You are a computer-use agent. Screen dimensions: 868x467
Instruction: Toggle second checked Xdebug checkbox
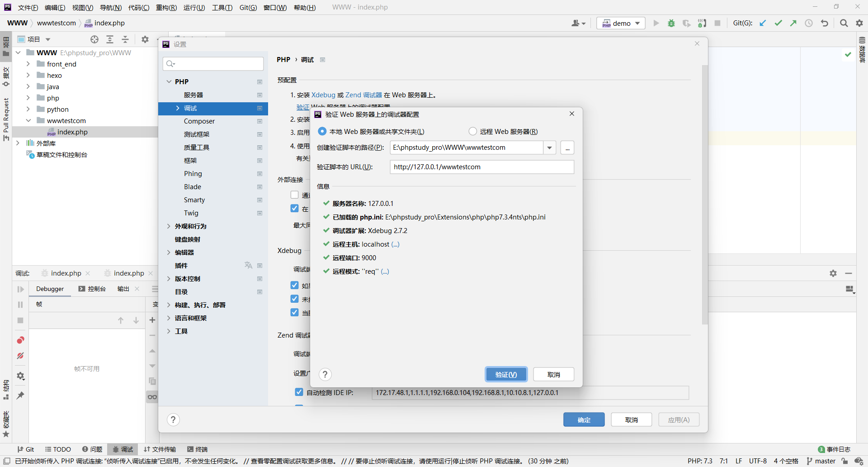click(x=294, y=299)
